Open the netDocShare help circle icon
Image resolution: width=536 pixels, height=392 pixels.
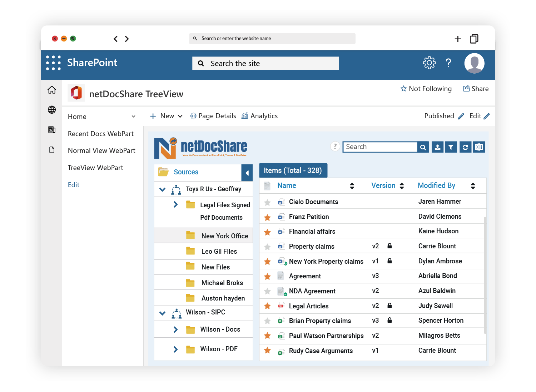335,146
